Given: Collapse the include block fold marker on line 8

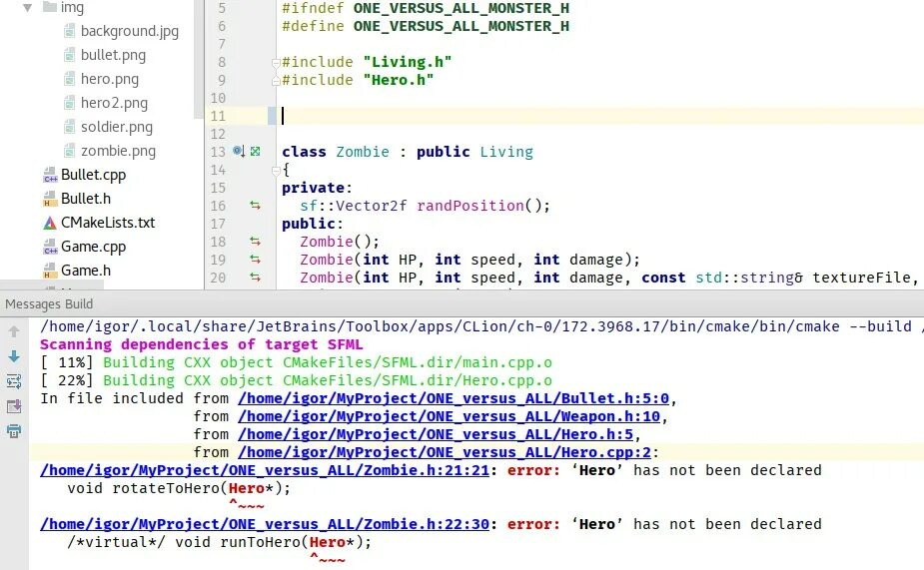Looking at the screenshot, I should point(275,63).
